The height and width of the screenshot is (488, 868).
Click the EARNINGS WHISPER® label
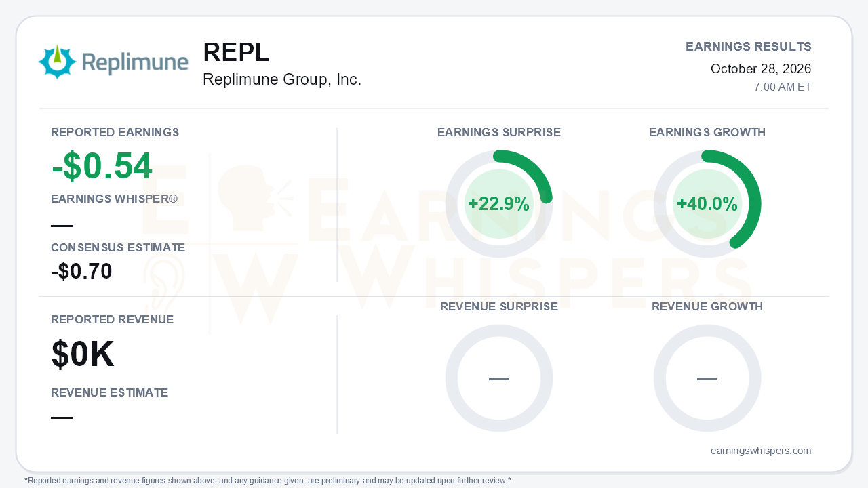[115, 199]
